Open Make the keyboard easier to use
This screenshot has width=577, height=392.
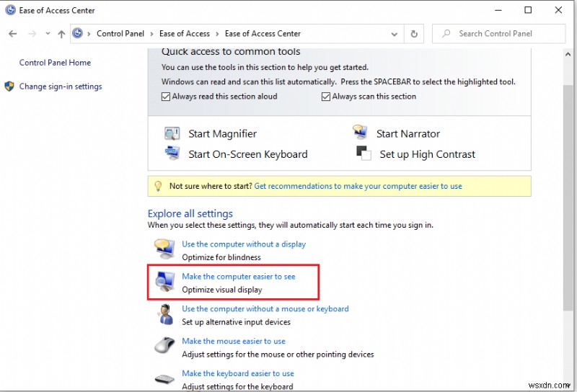[238, 373]
